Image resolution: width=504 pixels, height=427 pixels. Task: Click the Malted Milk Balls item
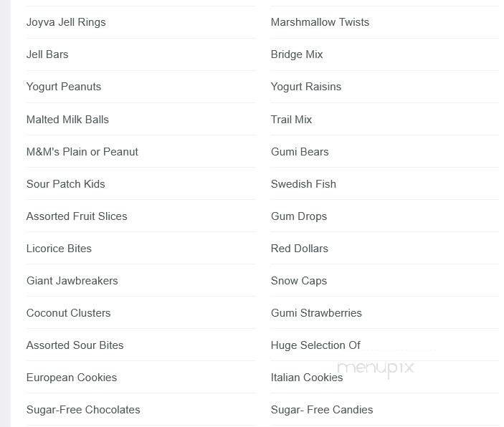click(x=67, y=120)
